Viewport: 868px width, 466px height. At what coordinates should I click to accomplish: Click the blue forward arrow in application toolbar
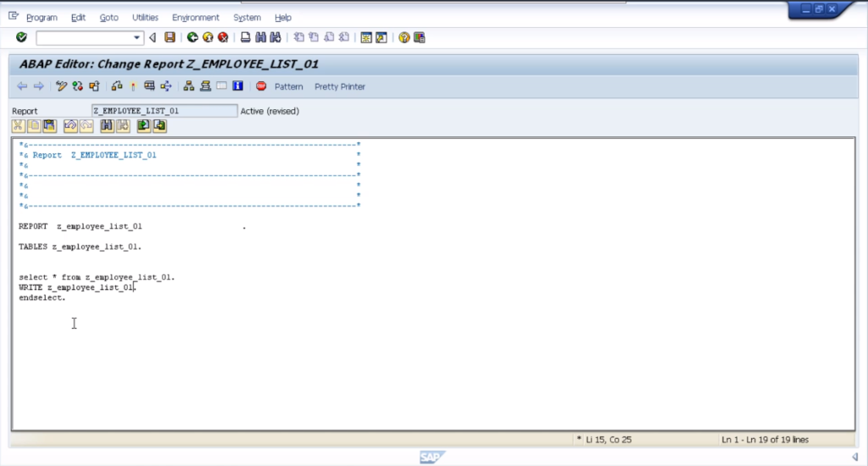[x=38, y=86]
